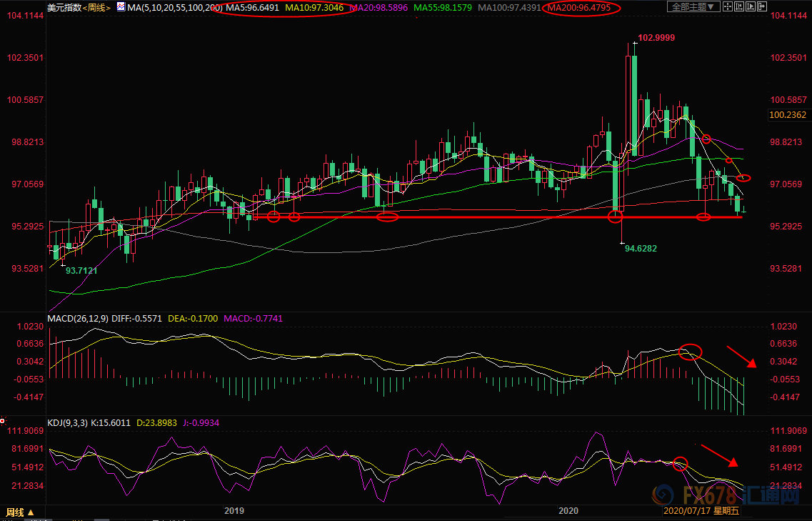Click the 2020/07/17 date marker on time axis

701,511
